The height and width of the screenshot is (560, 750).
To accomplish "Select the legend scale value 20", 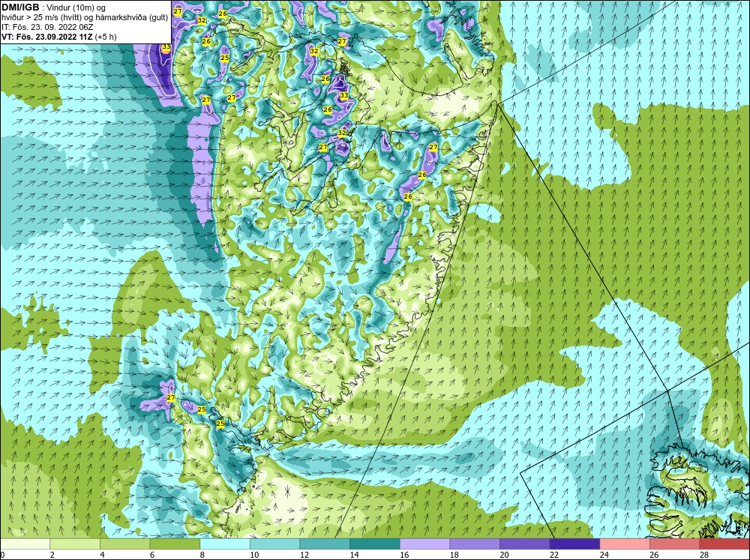I will (x=505, y=555).
